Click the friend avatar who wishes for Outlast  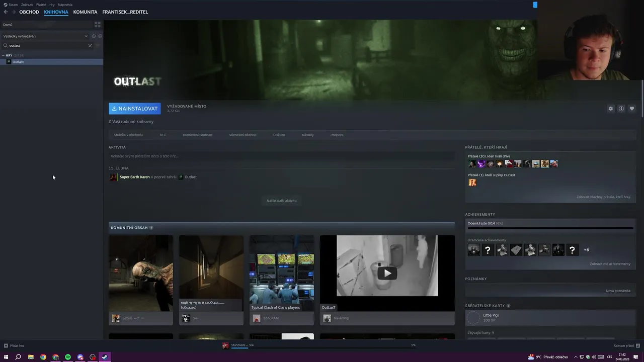pos(472,183)
